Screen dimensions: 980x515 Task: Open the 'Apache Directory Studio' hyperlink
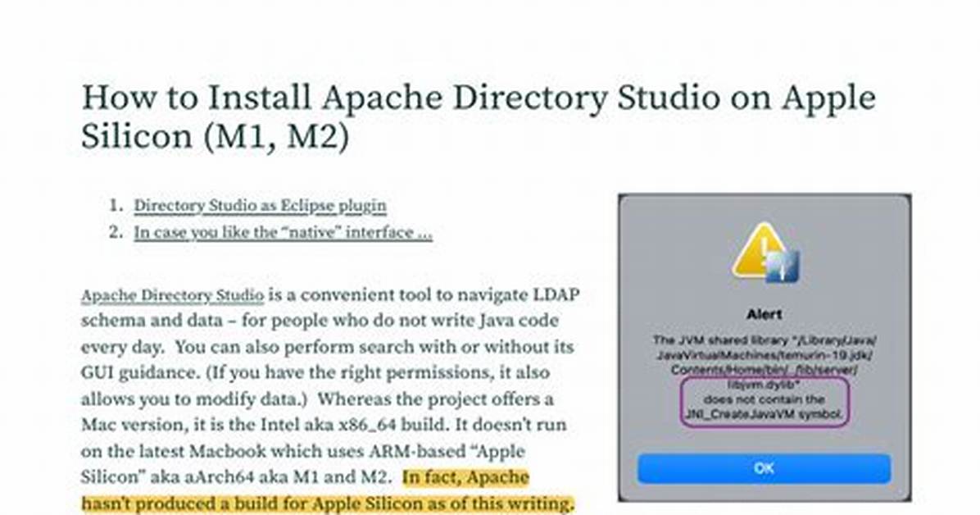(172, 295)
